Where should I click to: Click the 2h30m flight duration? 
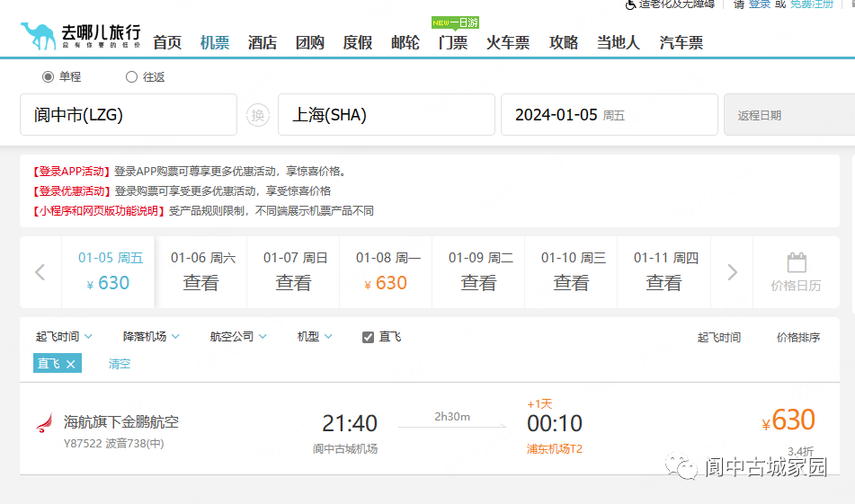(452, 417)
